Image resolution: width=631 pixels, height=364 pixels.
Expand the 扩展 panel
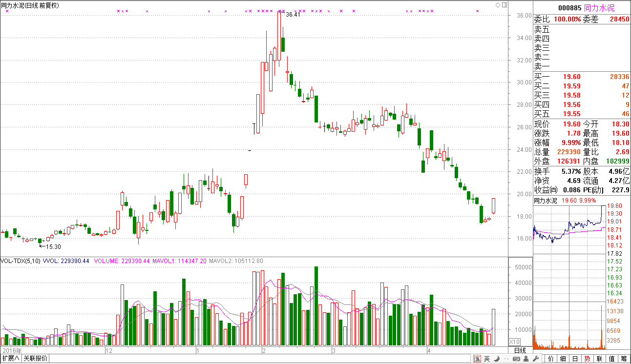point(11,359)
